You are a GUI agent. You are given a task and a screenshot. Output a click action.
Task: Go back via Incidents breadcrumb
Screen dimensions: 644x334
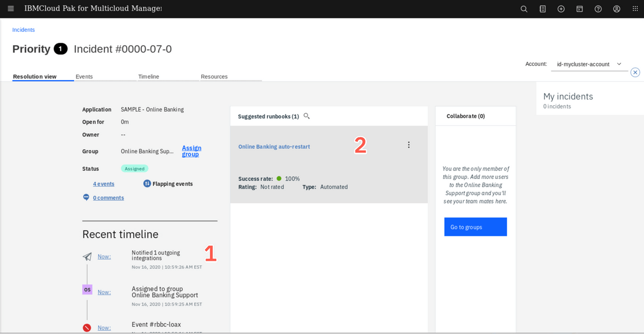[23, 30]
